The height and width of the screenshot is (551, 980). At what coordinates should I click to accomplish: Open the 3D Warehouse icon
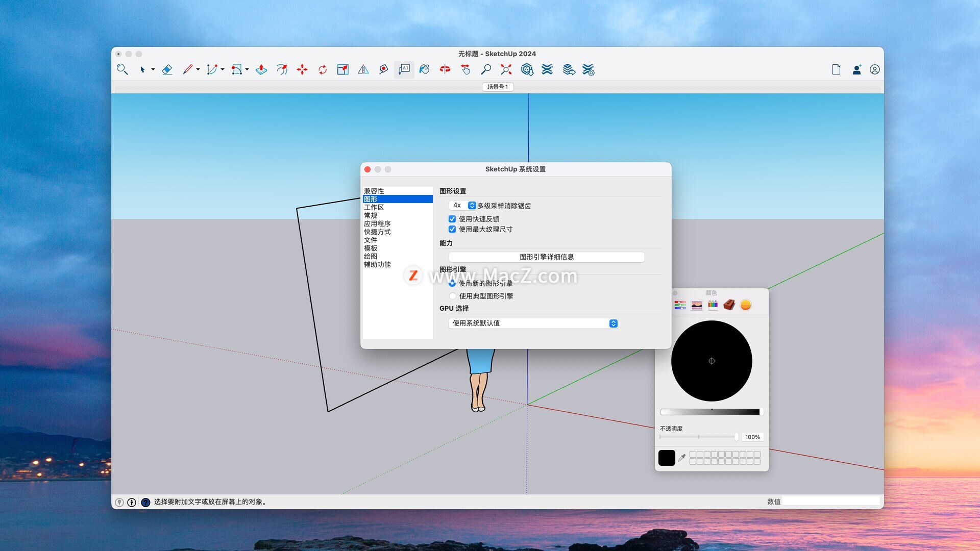tap(527, 69)
